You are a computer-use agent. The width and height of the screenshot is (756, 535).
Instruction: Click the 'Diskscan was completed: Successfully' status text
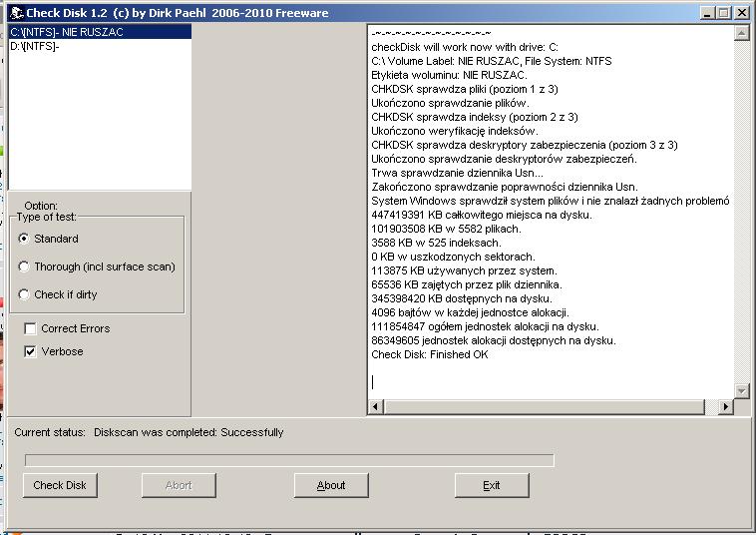[189, 432]
